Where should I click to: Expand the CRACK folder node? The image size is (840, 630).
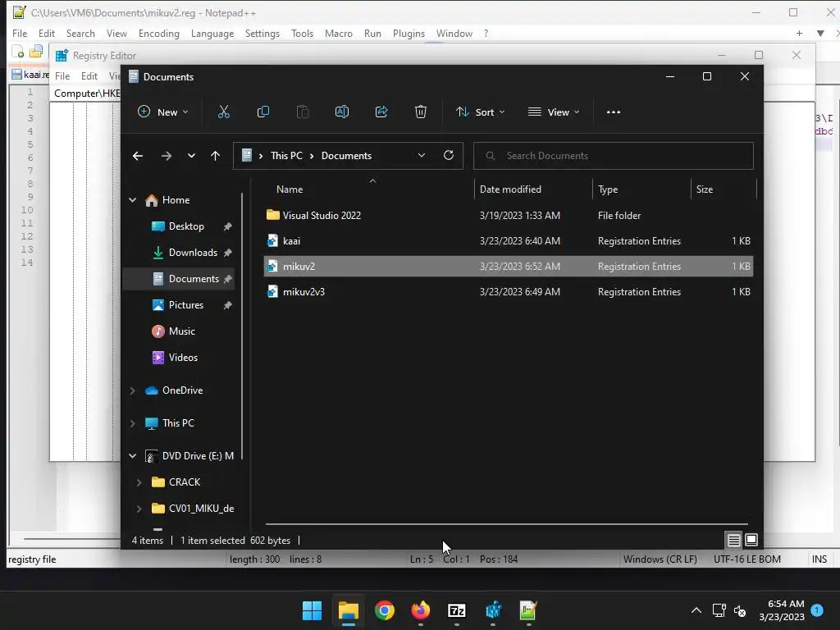(x=139, y=482)
